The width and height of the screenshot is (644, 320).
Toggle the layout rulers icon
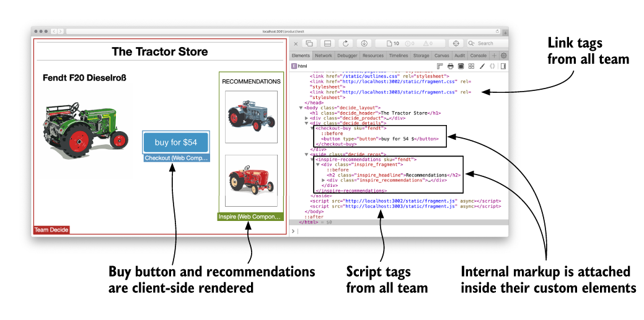(440, 66)
